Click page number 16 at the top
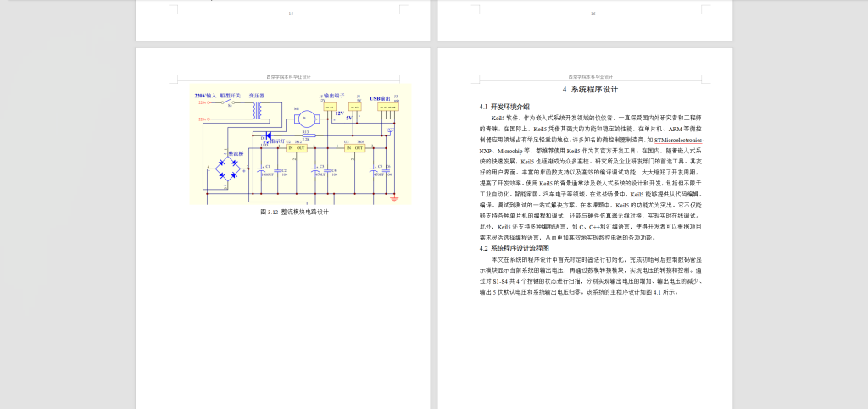The height and width of the screenshot is (409, 868). pyautogui.click(x=593, y=14)
